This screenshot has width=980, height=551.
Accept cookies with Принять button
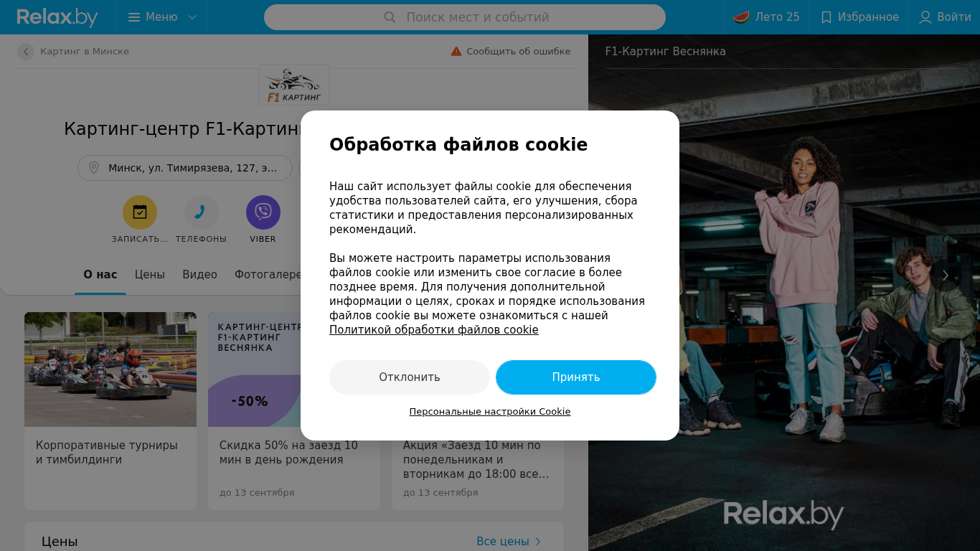(x=576, y=377)
